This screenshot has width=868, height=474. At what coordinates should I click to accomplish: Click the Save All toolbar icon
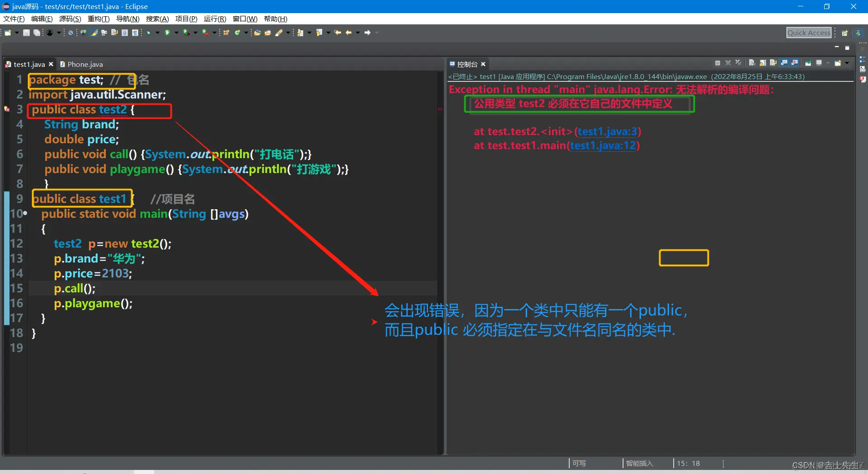click(37, 33)
